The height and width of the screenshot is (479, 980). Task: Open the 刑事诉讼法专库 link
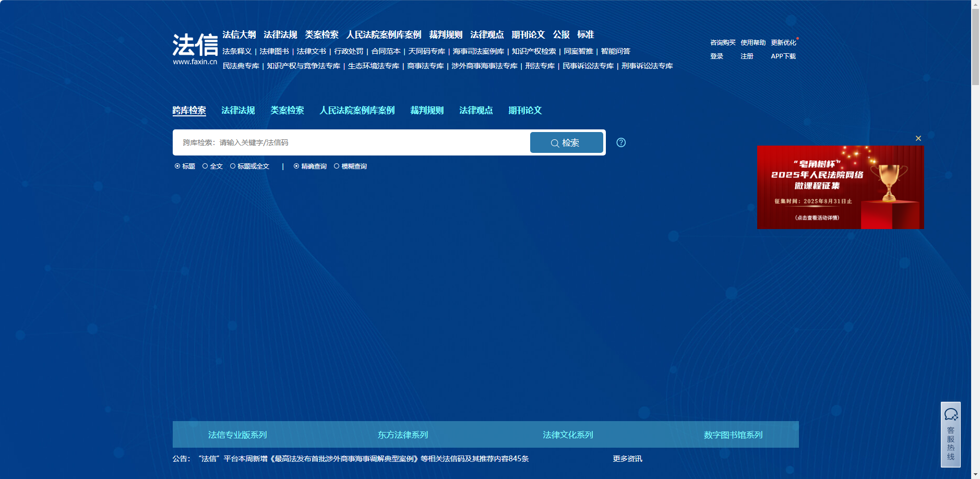click(647, 66)
